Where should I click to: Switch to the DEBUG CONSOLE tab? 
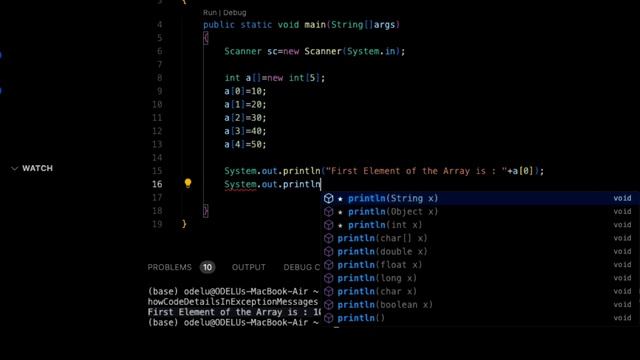pos(302,267)
